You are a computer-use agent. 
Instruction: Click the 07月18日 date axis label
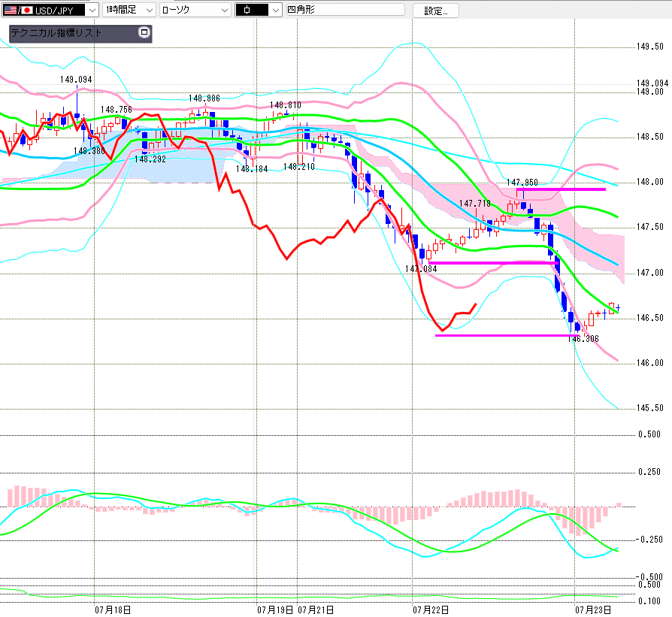113,610
